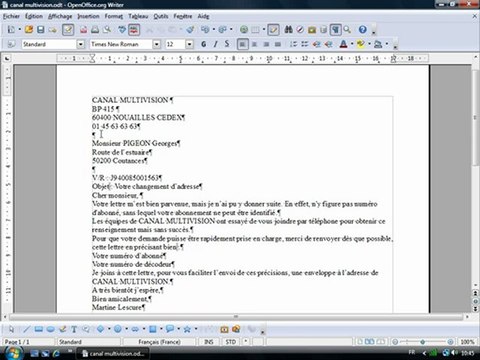Save the document with the floppy disk icon
The width and height of the screenshot is (480, 360).
point(41,30)
